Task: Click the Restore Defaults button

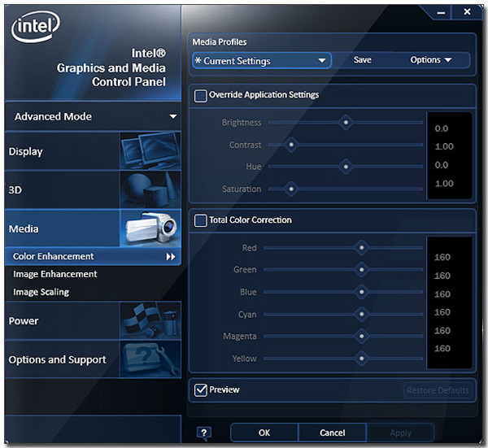Action: [438, 390]
